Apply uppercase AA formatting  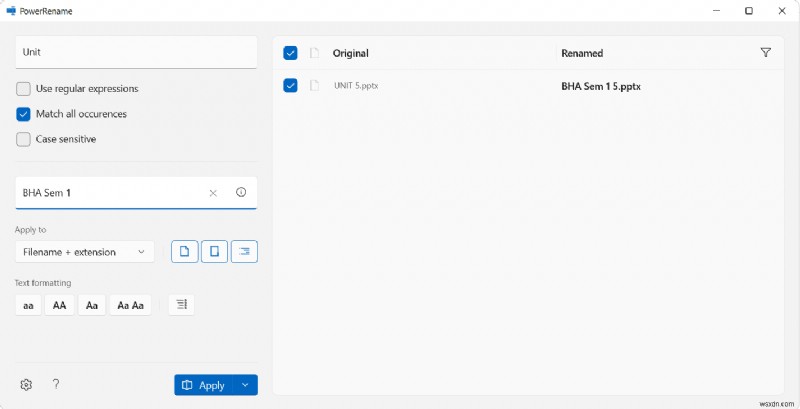tap(60, 305)
